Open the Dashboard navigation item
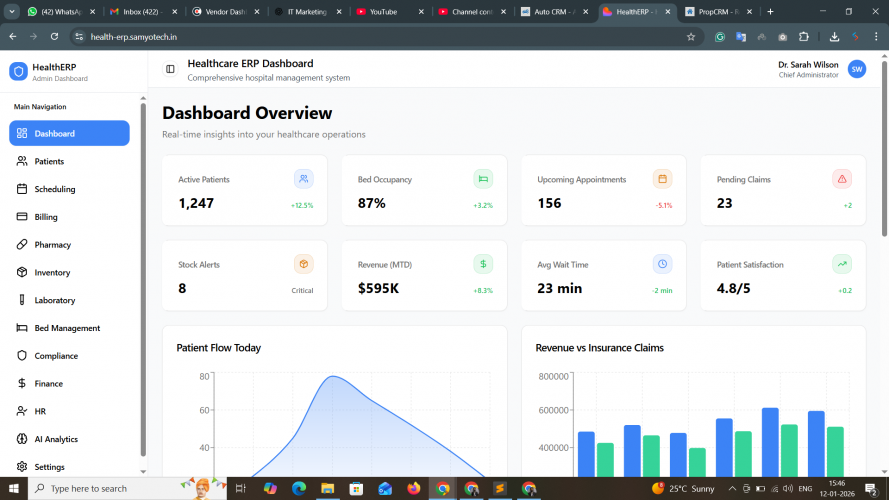 pos(69,133)
